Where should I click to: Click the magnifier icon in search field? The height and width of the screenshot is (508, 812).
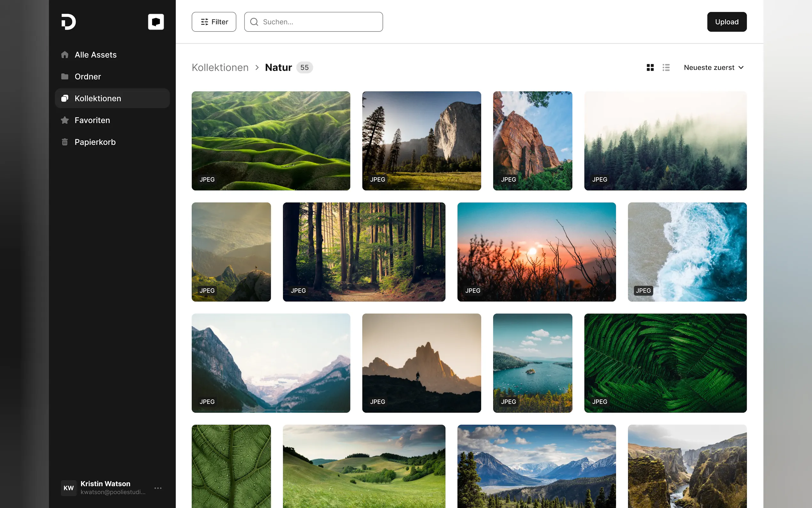coord(254,22)
